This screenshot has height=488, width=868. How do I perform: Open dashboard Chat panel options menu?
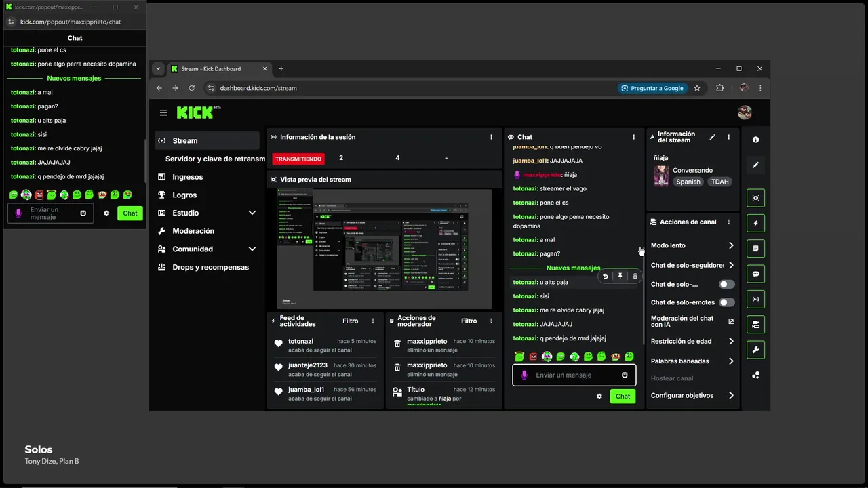pos(634,137)
